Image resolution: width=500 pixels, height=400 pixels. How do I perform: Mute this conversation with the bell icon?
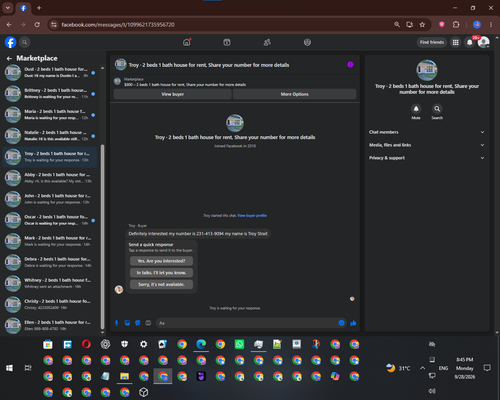tap(416, 109)
